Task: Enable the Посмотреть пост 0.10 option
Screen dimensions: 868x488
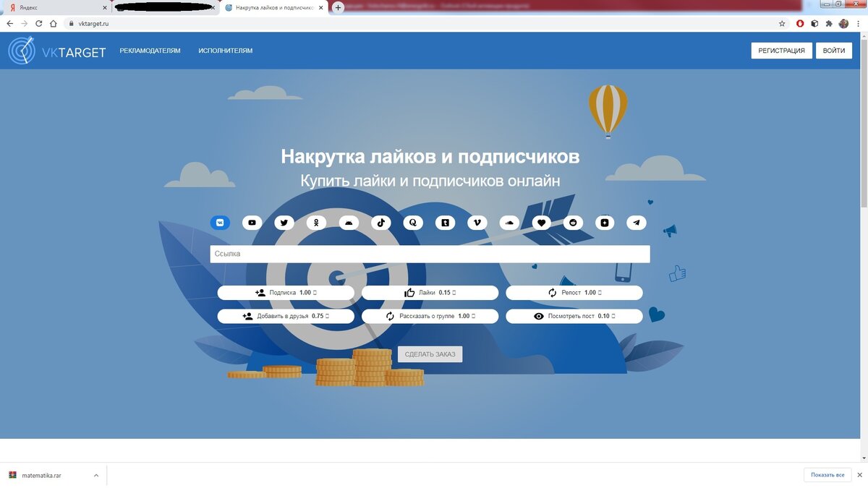Action: pyautogui.click(x=574, y=316)
